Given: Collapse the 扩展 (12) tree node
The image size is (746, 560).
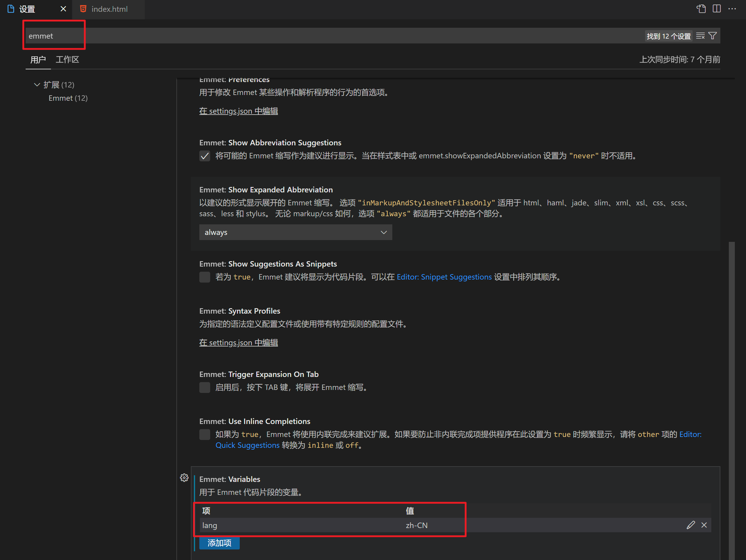Looking at the screenshot, I should (37, 85).
